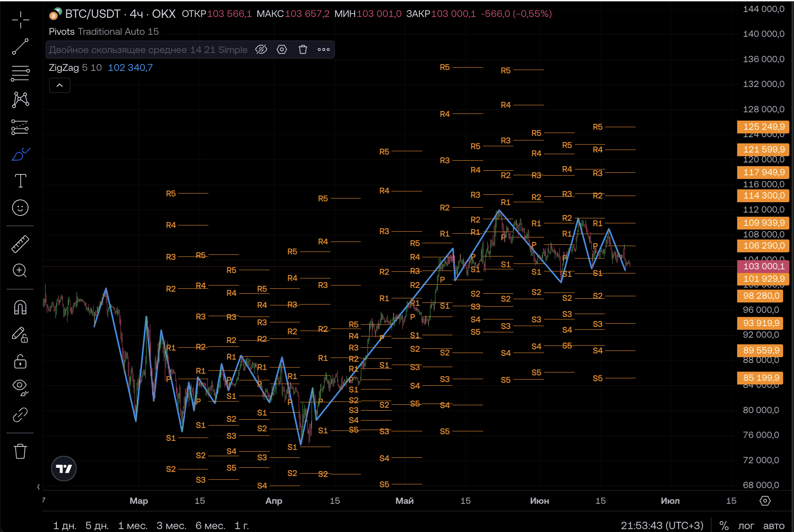Toggle magnet mode for drawings
This screenshot has height=532, width=794.
pos(20,307)
